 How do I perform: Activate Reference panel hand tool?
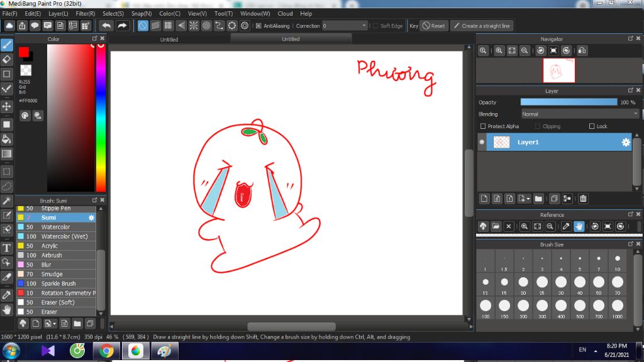coord(579,226)
